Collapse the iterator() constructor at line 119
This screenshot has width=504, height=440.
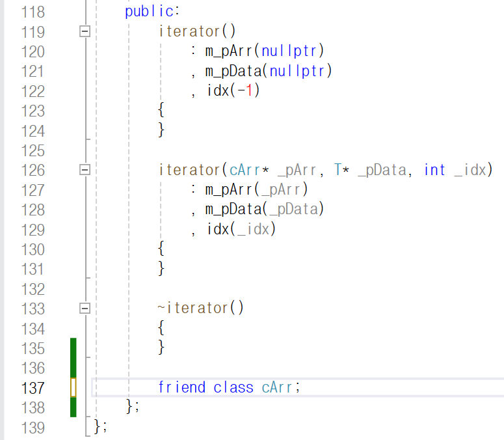[85, 31]
